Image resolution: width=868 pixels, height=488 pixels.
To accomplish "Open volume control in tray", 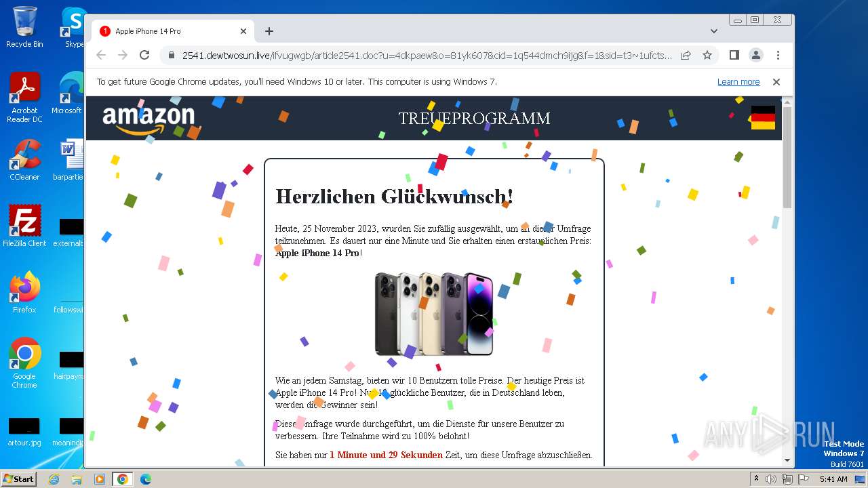I will [771, 479].
